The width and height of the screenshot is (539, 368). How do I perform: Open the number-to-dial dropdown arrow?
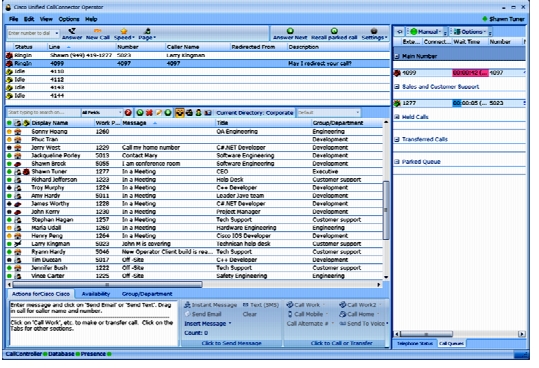[x=57, y=33]
